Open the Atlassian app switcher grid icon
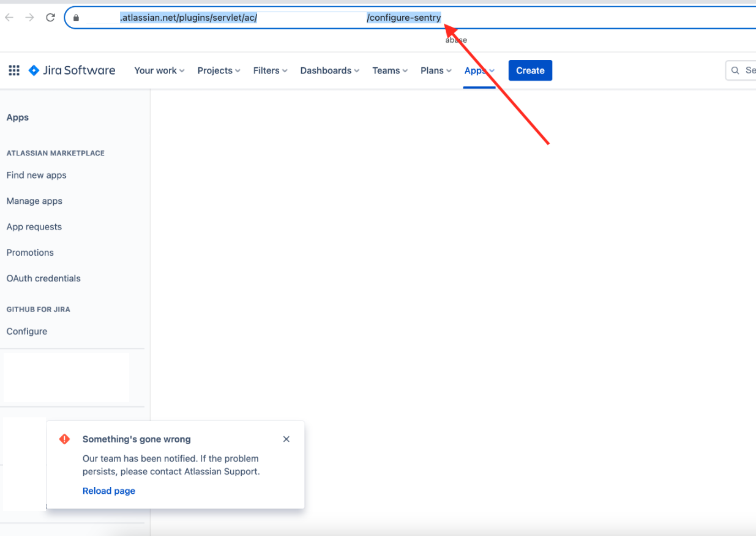Screen dimensions: 756x536 coord(14,70)
